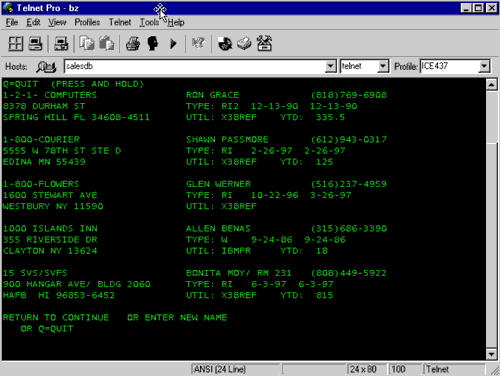Click the name 'RON GRACE'
The image size is (500, 376).
tap(213, 95)
